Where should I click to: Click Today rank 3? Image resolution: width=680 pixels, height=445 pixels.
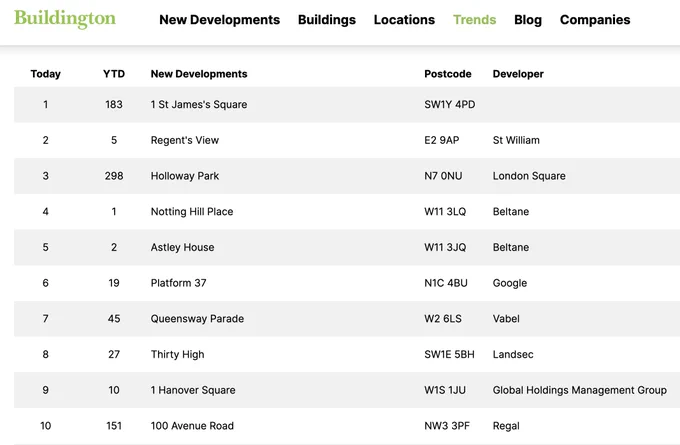pos(46,176)
